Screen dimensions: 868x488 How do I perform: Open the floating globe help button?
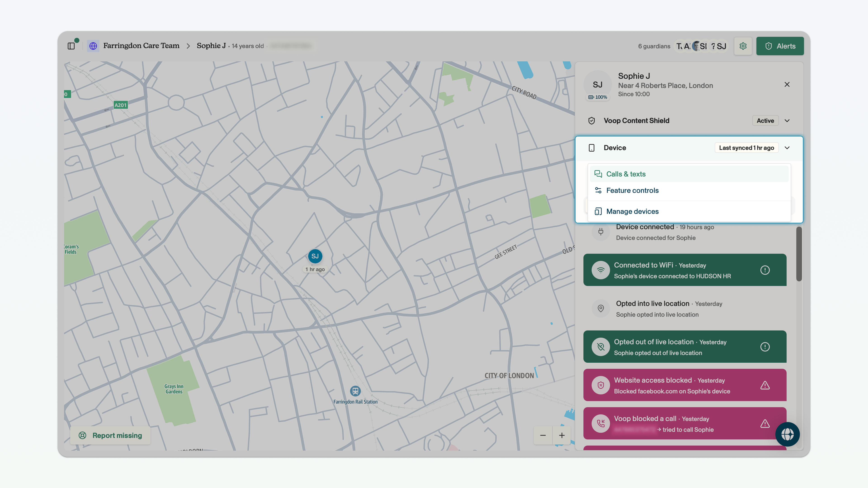[x=787, y=434]
